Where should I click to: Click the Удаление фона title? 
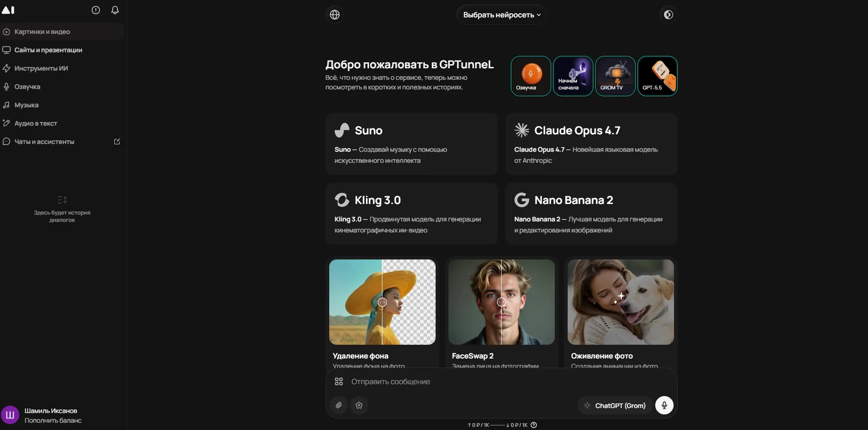tap(360, 356)
